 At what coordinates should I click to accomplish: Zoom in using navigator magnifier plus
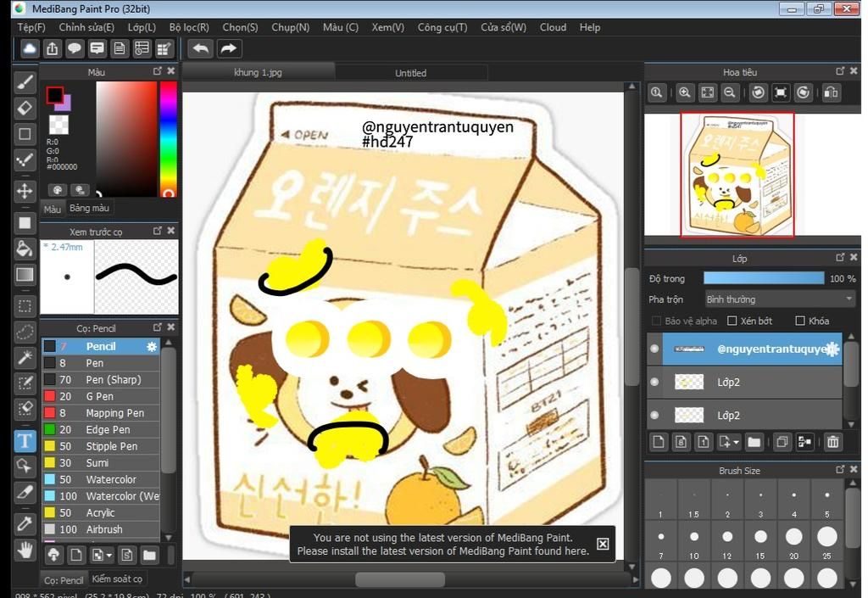[685, 92]
